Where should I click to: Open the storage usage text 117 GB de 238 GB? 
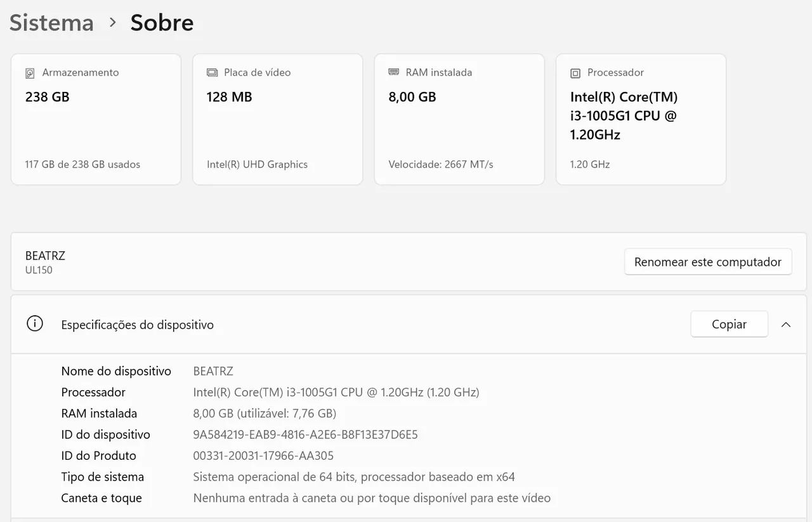coord(82,164)
